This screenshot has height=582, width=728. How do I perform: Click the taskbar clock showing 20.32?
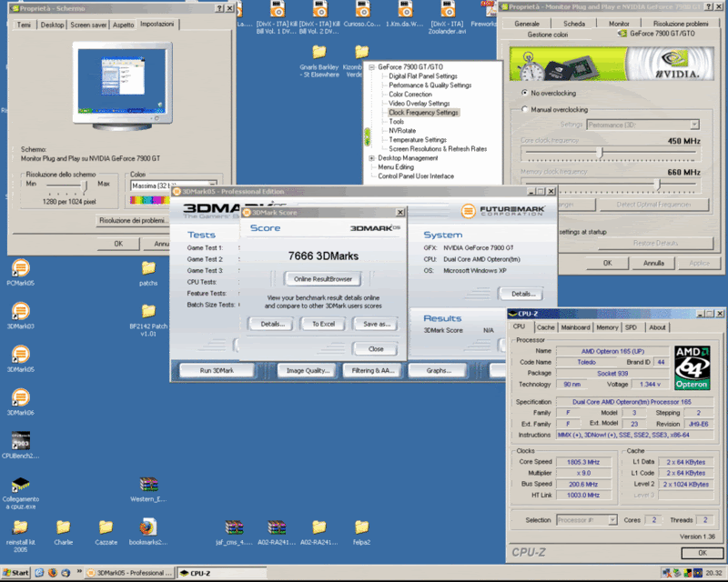coord(713,573)
